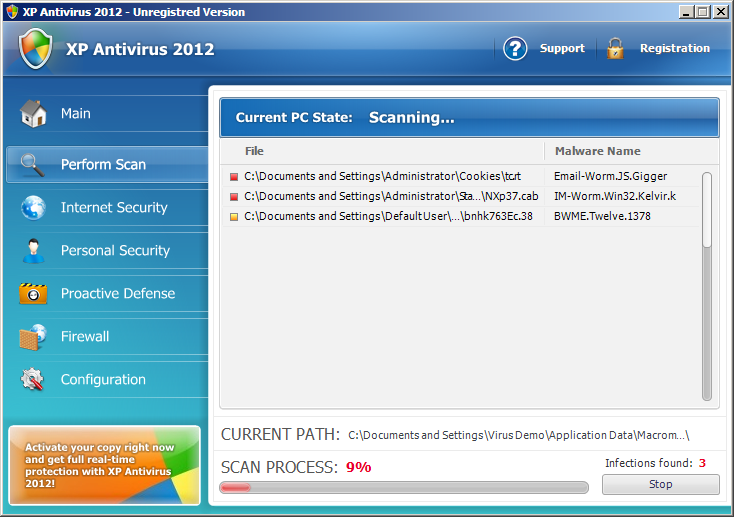734x517 pixels.
Task: Minimize the XP Antivirus window
Action: click(686, 12)
